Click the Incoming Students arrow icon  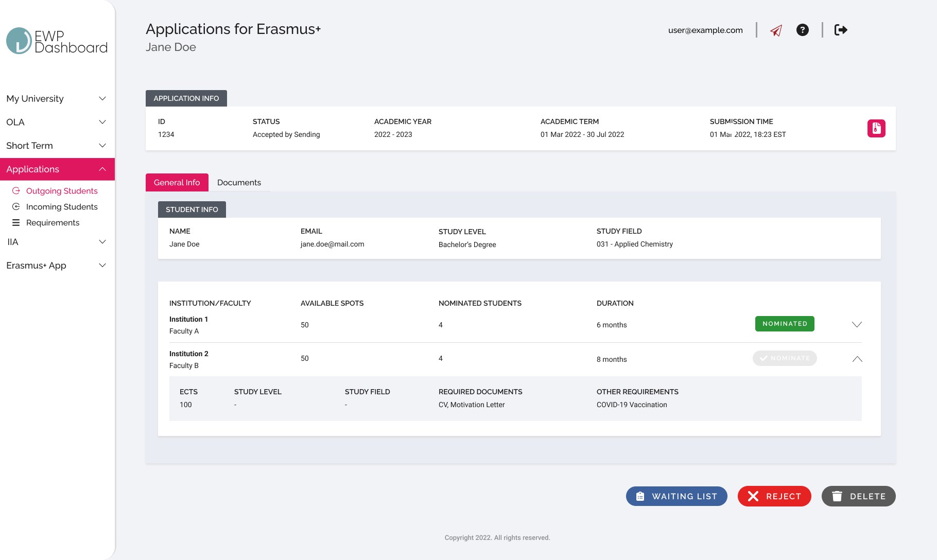16,206
